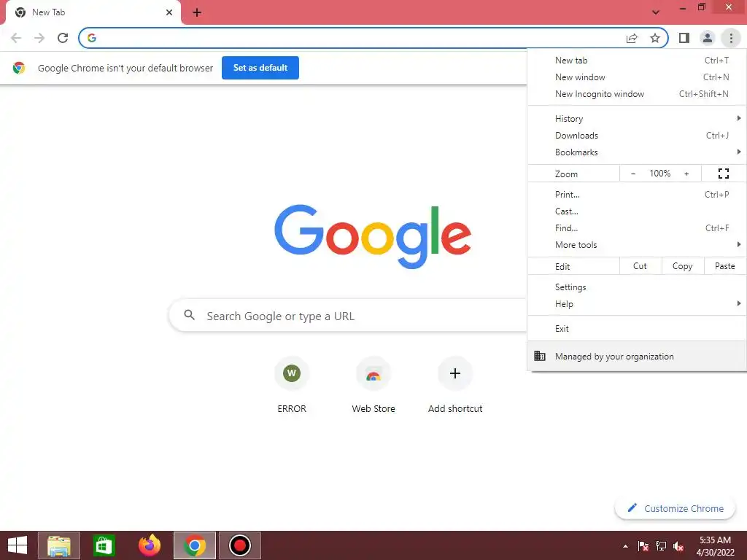Open Settings from the menu
Screen dimensions: 747x560
pos(637,287)
